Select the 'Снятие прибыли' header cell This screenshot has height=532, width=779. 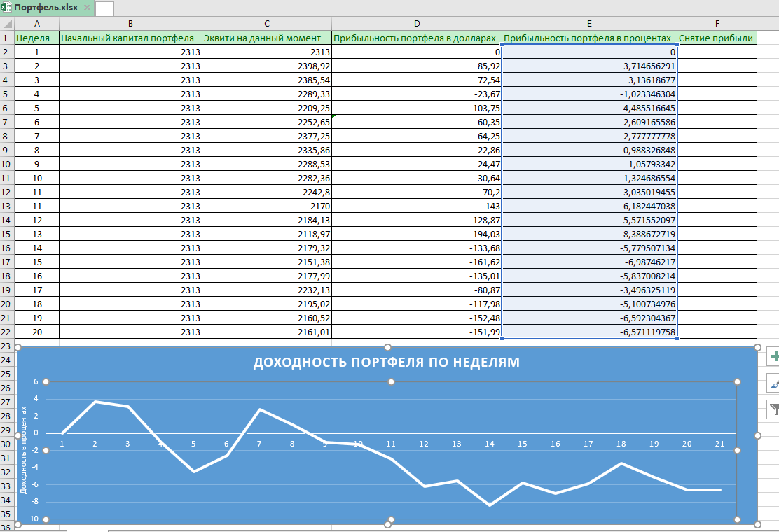pyautogui.click(x=717, y=38)
